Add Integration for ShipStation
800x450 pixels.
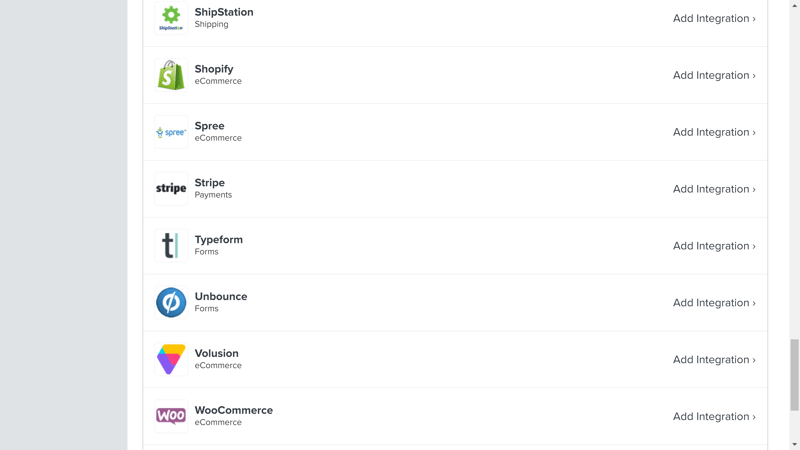point(713,18)
